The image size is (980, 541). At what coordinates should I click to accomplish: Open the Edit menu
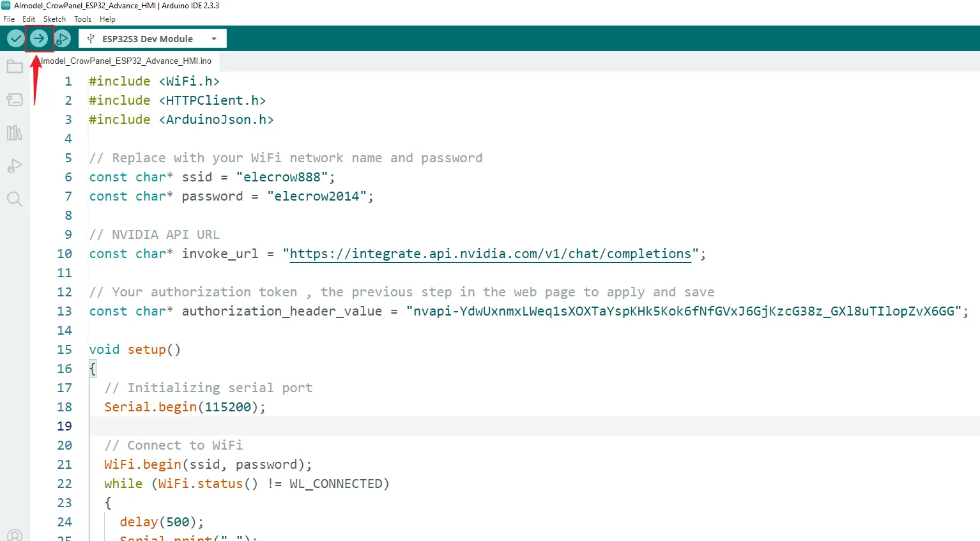(x=29, y=19)
